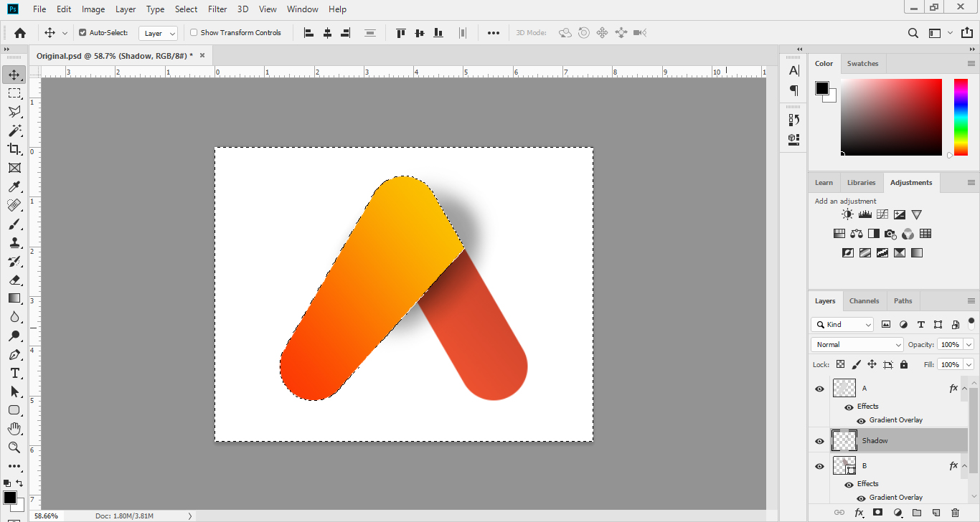Add a Color Balance adjustment
Screen dimensions: 980x522
[x=857, y=233]
